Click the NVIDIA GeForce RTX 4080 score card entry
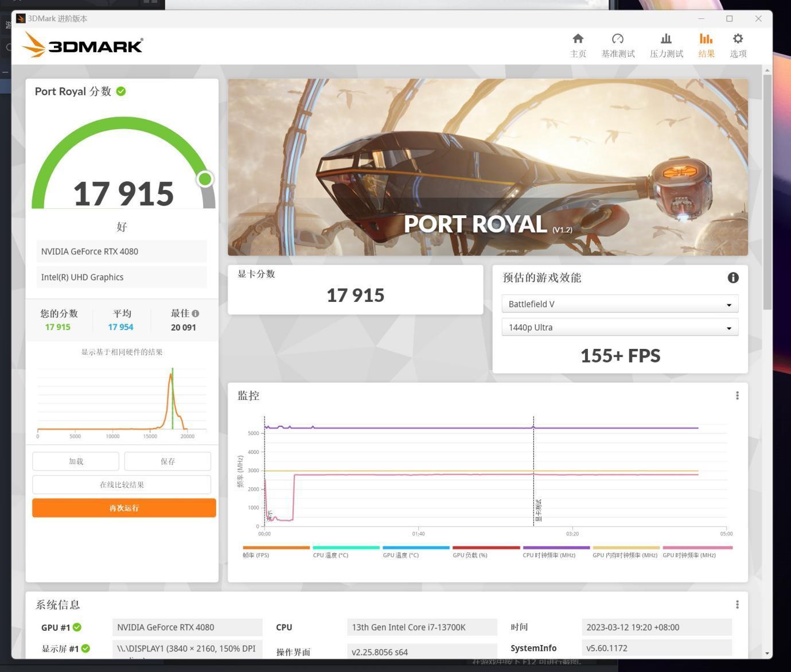Screen dimensions: 791x672 pyautogui.click(x=122, y=251)
